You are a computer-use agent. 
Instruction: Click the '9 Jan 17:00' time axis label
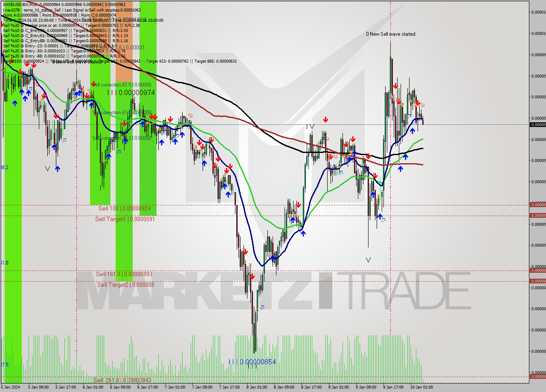[393, 387]
